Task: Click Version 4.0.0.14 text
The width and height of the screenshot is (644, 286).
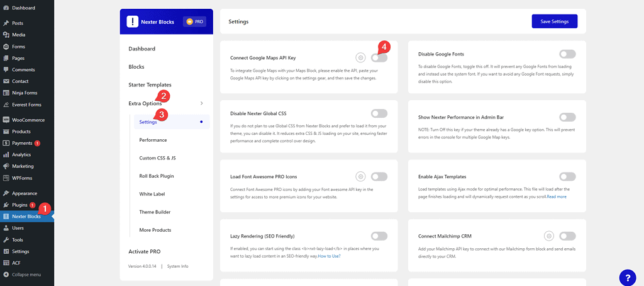Action: 143,266
